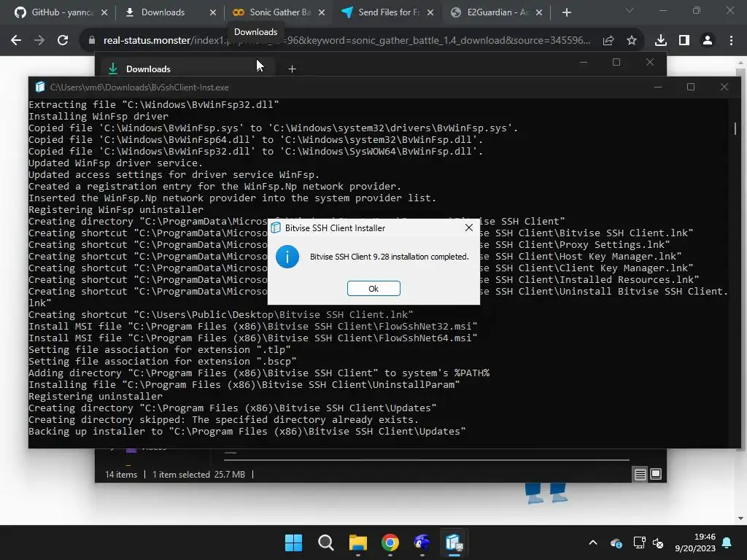747x560 pixels.
Task: Click 'Bitvise SSH Client 9.28 installation completed.' message
Action: [x=390, y=257]
